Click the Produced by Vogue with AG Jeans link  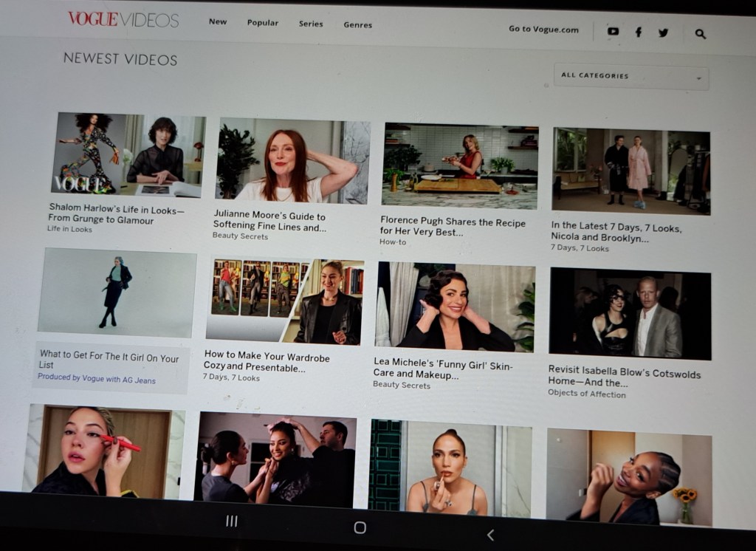click(97, 378)
